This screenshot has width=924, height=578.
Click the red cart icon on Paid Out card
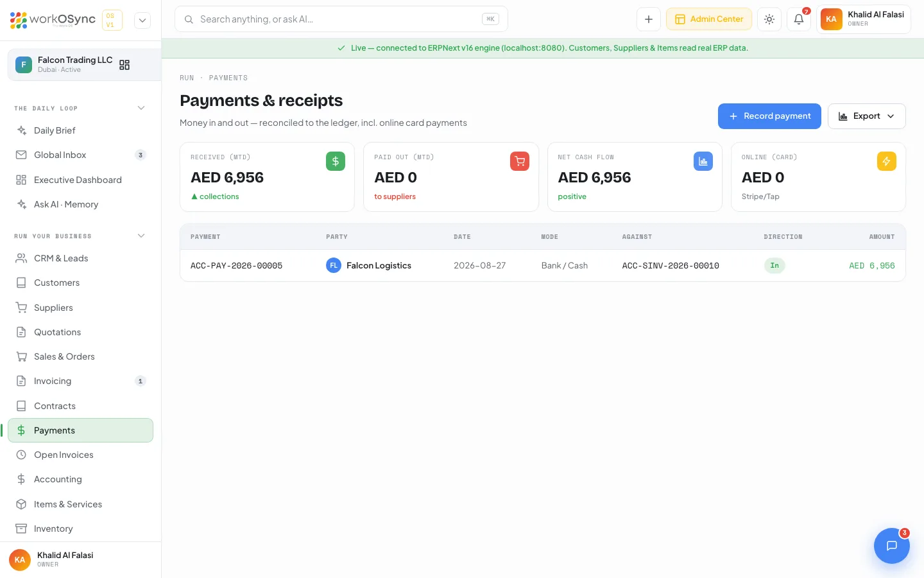click(x=520, y=161)
